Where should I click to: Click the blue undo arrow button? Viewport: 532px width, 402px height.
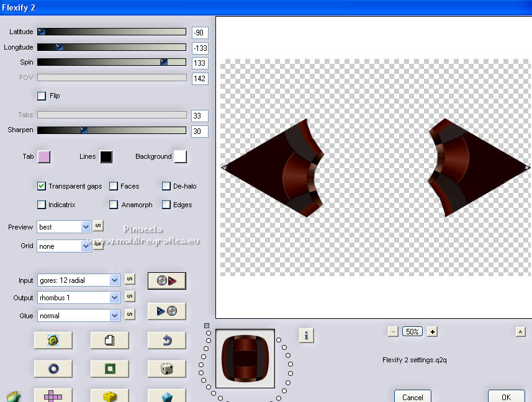pos(166,341)
